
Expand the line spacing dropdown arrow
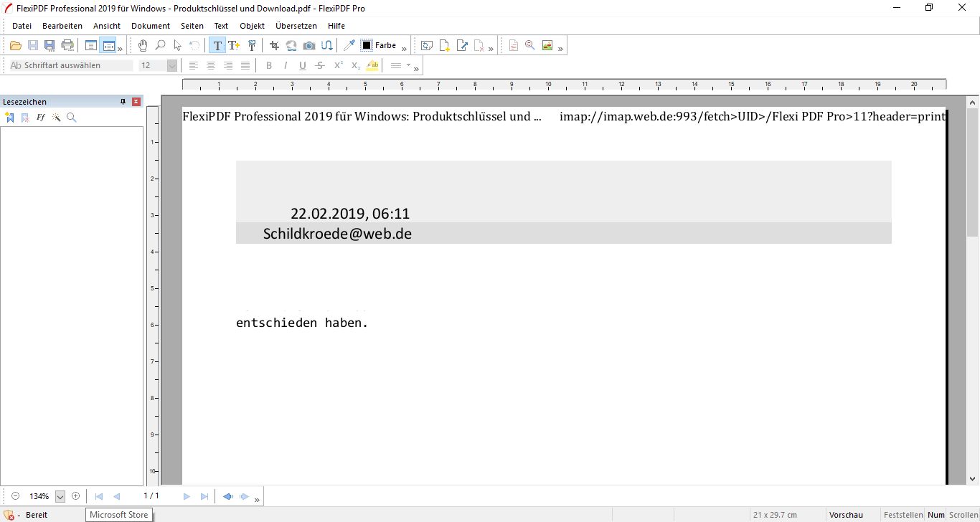408,65
